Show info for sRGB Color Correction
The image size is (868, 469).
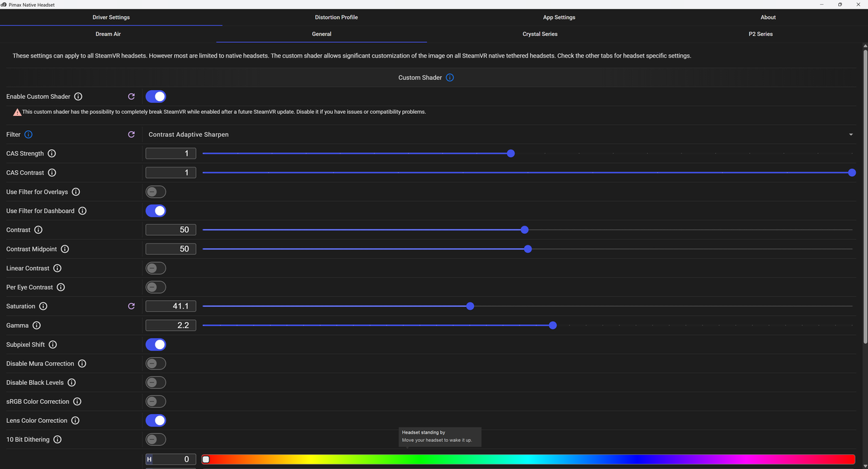click(77, 401)
